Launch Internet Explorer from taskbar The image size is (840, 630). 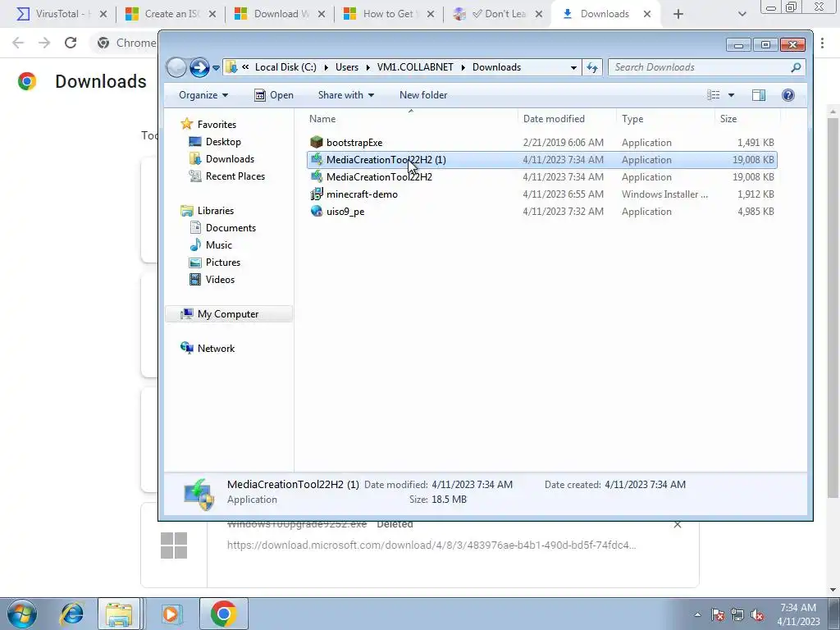[73, 614]
